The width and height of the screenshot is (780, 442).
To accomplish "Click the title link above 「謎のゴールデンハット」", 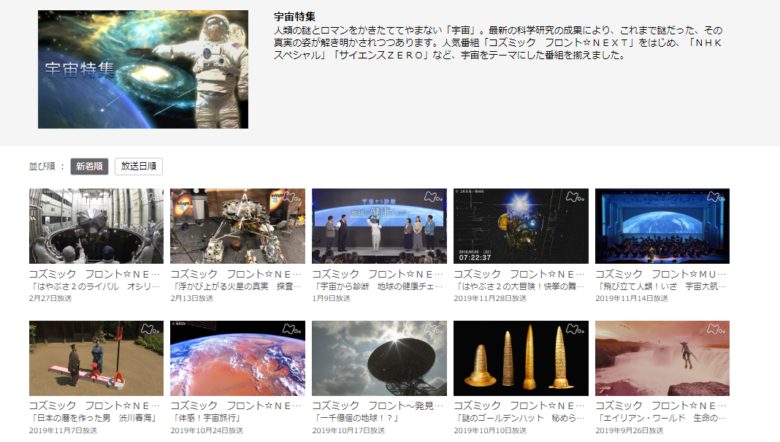I will click(x=519, y=406).
